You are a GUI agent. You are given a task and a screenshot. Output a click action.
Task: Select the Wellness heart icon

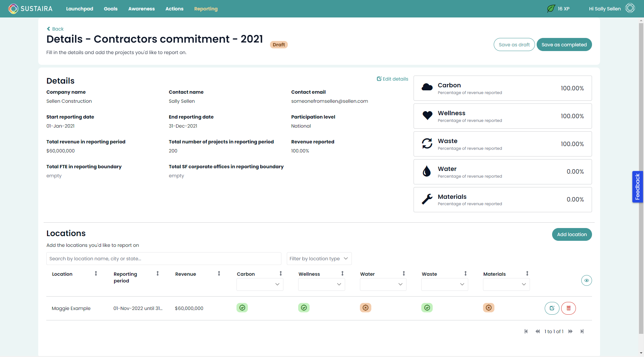[x=427, y=115]
